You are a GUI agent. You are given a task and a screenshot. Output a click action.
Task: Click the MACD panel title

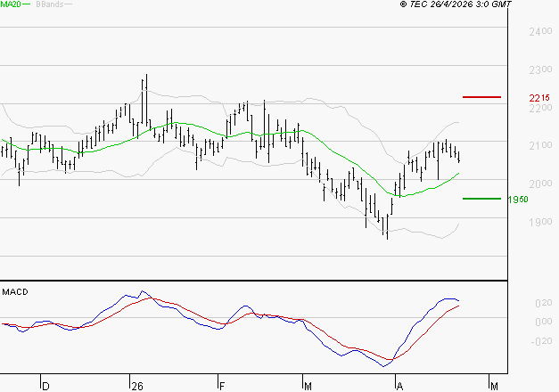[15, 292]
